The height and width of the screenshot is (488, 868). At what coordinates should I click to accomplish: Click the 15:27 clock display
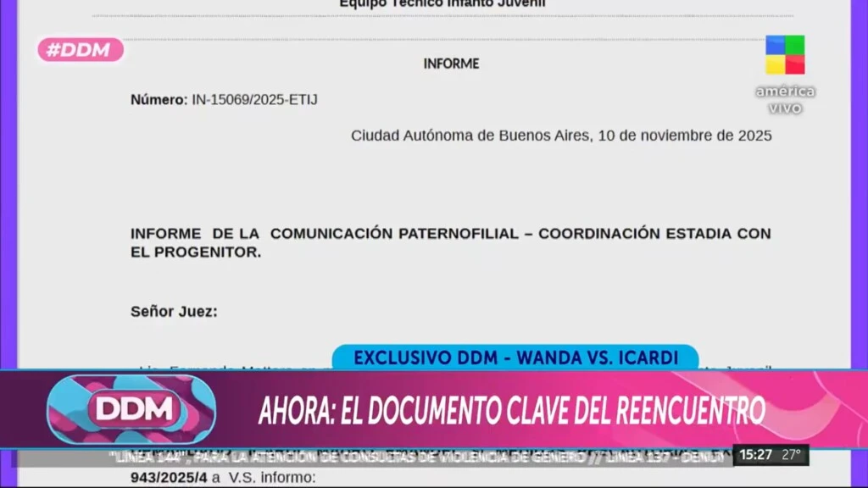point(754,455)
